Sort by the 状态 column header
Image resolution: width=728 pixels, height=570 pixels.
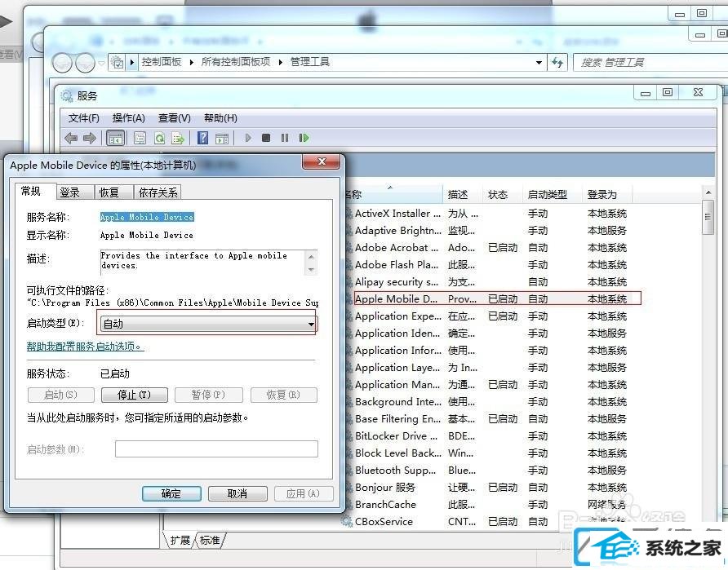point(503,194)
